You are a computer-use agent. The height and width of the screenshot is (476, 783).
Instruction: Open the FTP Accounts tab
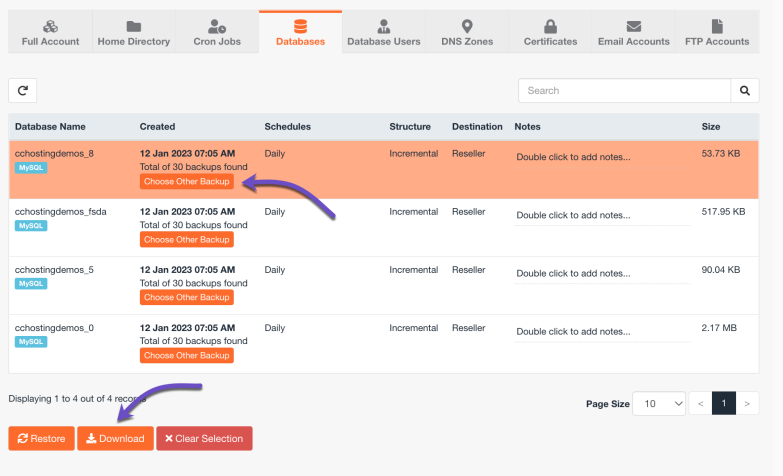coord(716,32)
